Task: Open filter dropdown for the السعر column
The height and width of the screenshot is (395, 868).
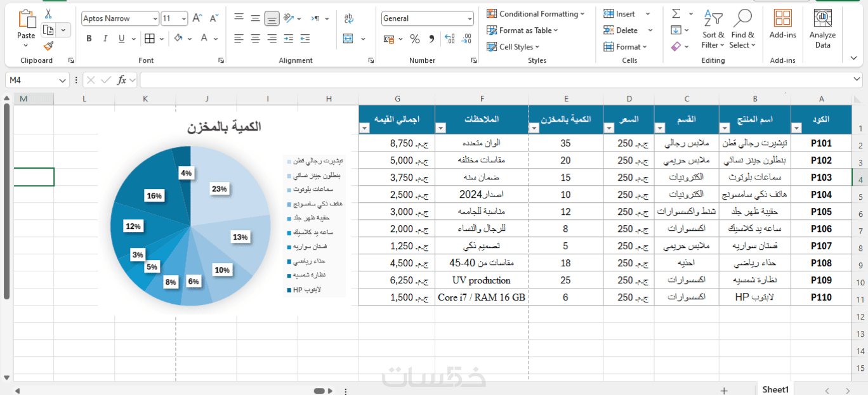Action: coord(609,128)
